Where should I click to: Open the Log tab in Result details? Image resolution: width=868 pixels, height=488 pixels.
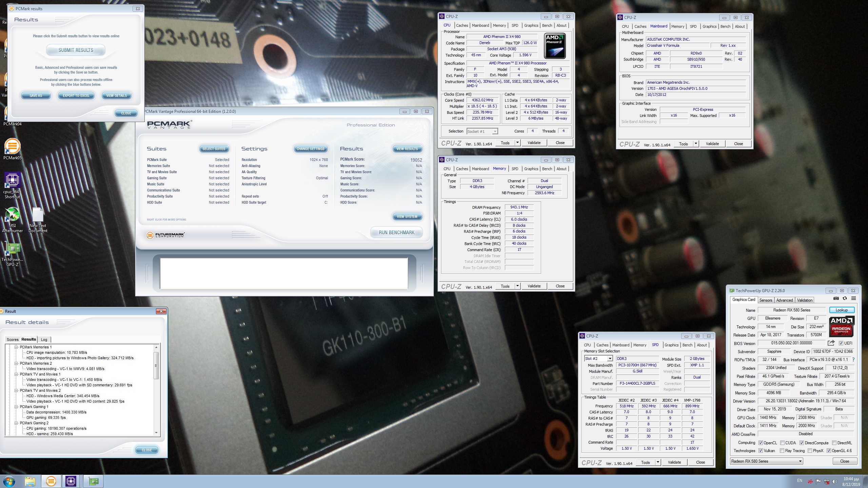[44, 340]
